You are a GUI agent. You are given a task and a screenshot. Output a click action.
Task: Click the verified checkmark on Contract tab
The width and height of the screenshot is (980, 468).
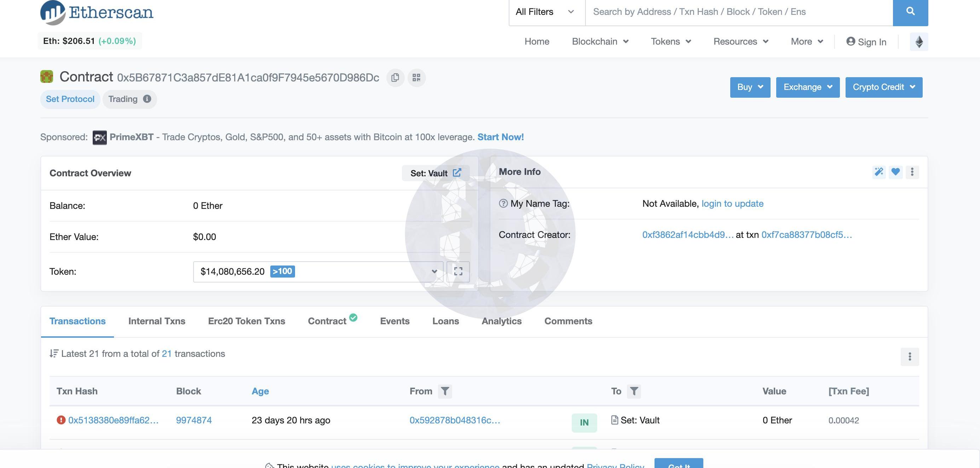pos(353,317)
